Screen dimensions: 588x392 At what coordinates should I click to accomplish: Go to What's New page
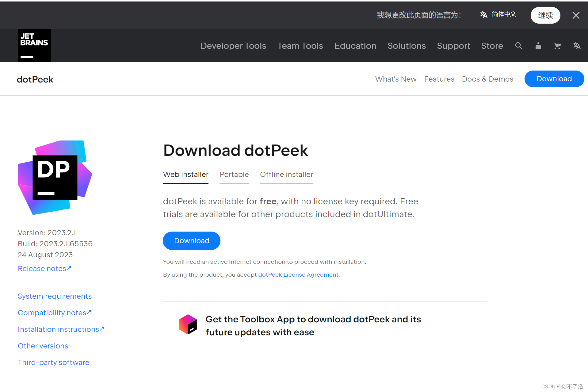pos(396,79)
